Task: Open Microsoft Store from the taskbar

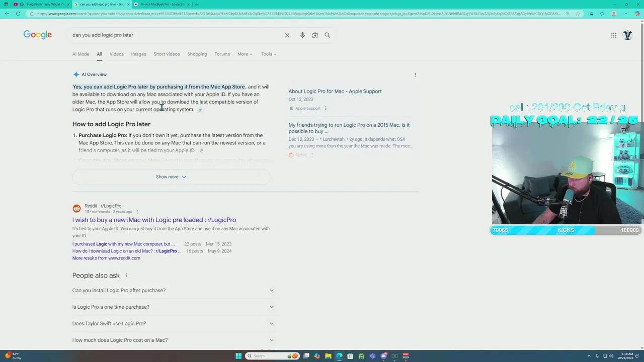Action: [x=350, y=356]
